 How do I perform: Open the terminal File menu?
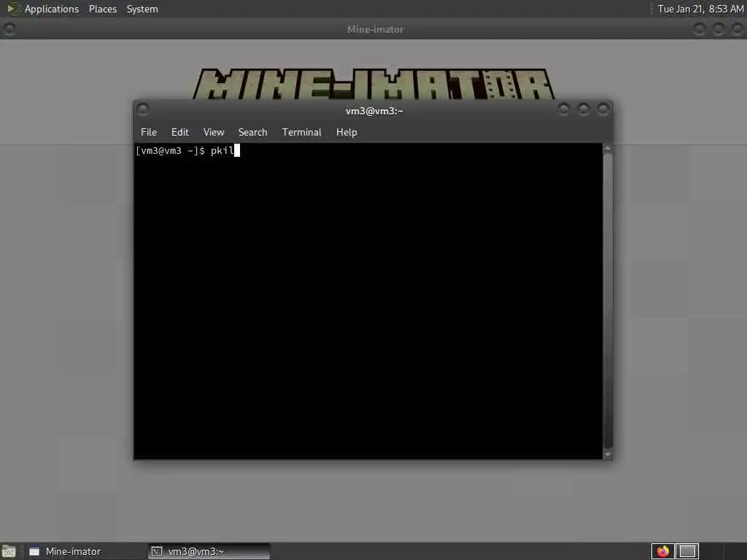point(149,133)
